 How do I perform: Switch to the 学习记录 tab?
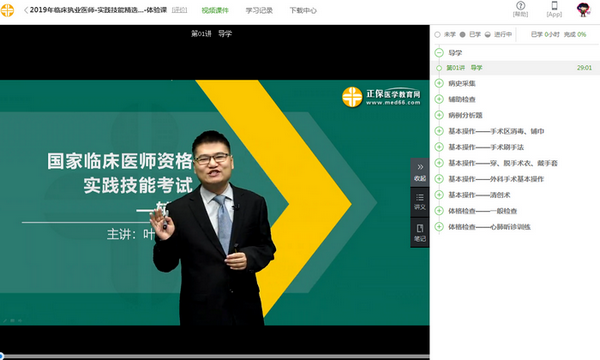tap(259, 10)
